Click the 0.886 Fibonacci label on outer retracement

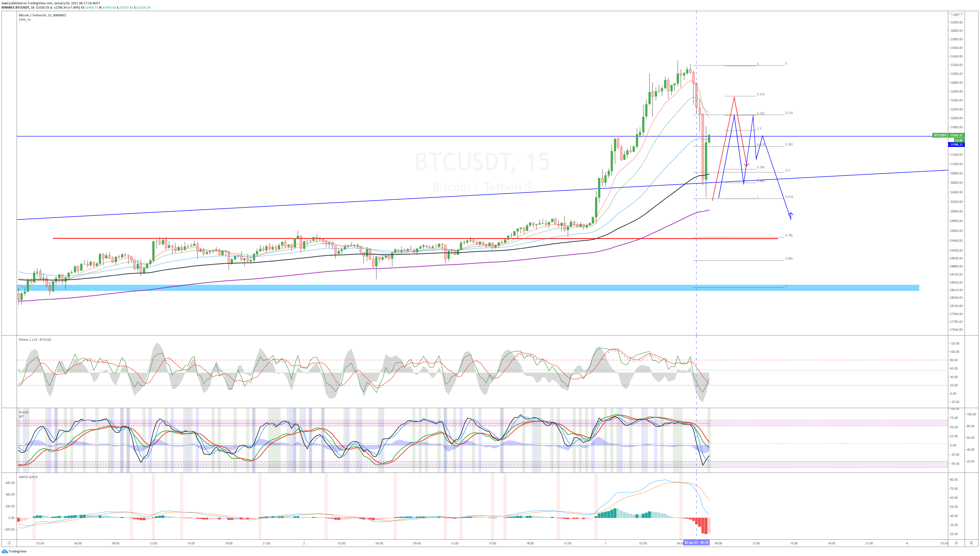coord(789,259)
